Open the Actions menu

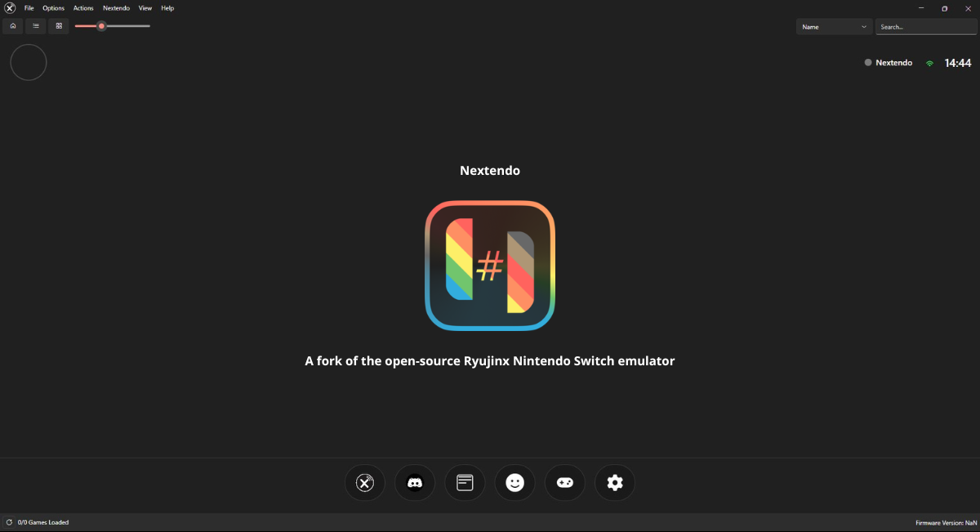click(83, 8)
